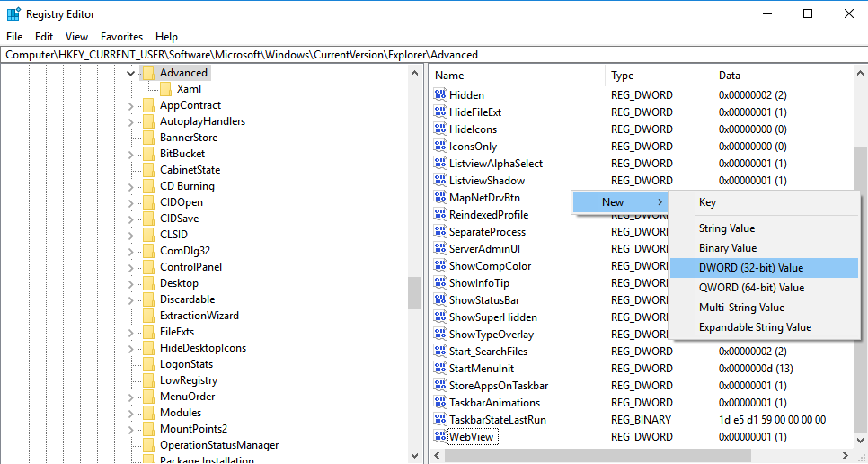Click the IconsOnly value icon
Screen dimensions: 868x464
[x=440, y=147]
